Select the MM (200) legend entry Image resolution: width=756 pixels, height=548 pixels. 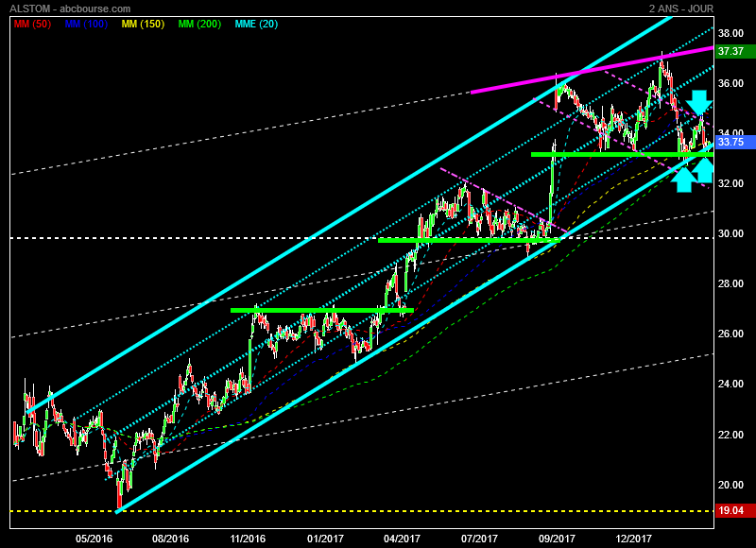tap(199, 24)
